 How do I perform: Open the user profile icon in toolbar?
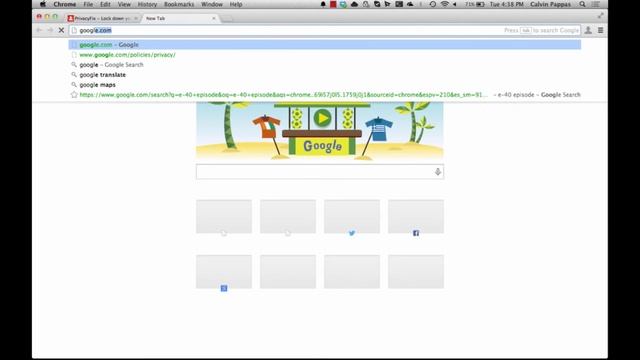pyautogui.click(x=588, y=30)
